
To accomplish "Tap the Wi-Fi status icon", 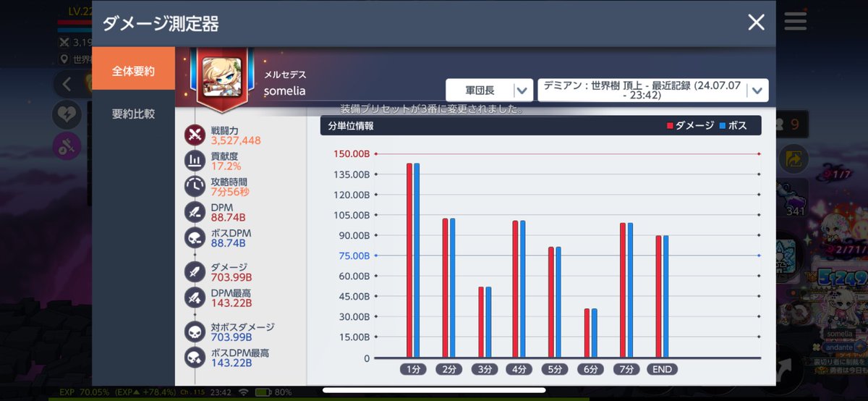I will coord(244,392).
